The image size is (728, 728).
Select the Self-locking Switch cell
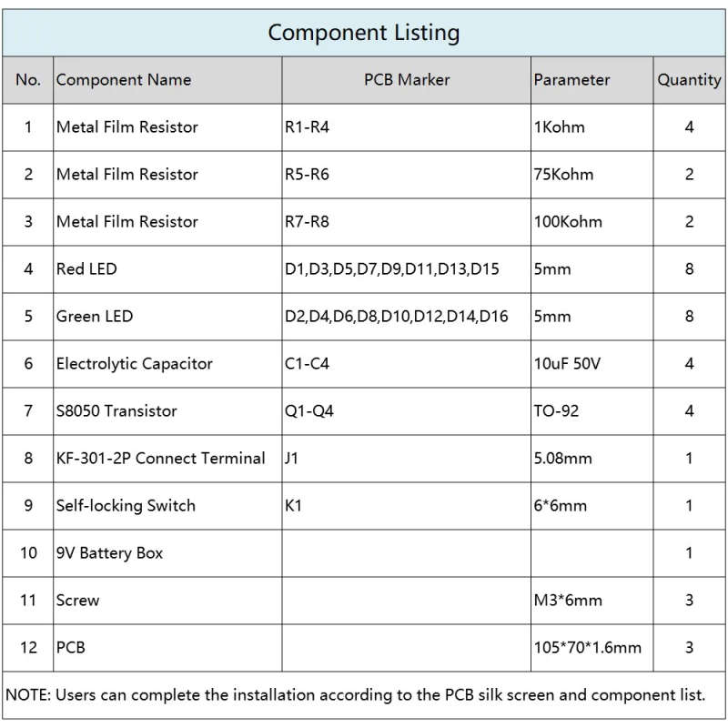pyautogui.click(x=167, y=506)
